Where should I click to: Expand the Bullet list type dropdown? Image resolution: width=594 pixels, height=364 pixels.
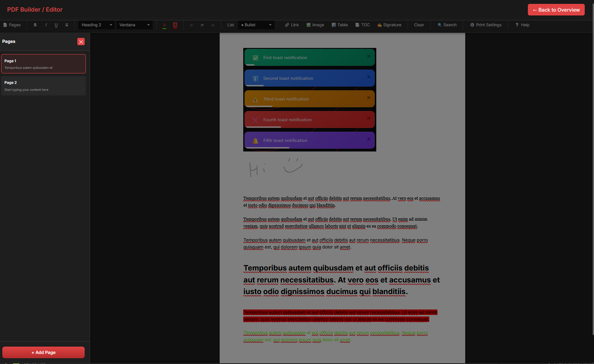pyautogui.click(x=256, y=25)
